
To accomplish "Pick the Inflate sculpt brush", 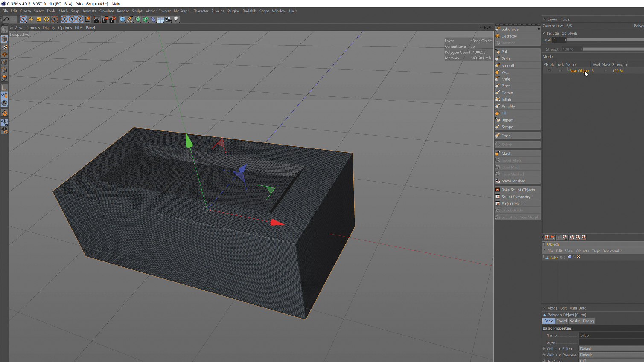I will point(506,99).
